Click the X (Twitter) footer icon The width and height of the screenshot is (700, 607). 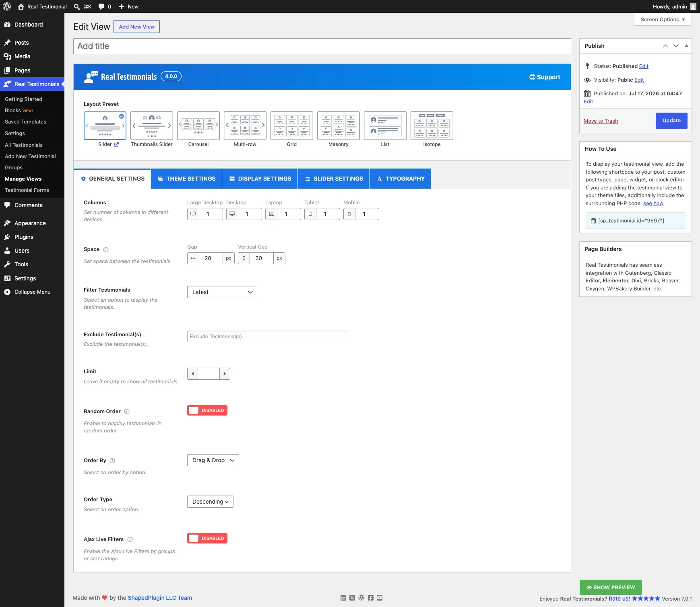point(352,598)
